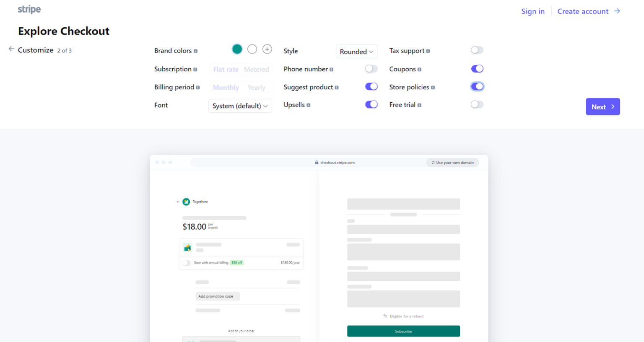Click the refresh icon on Use your own domain
Screen dimensions: 644x342
[x=432, y=163]
